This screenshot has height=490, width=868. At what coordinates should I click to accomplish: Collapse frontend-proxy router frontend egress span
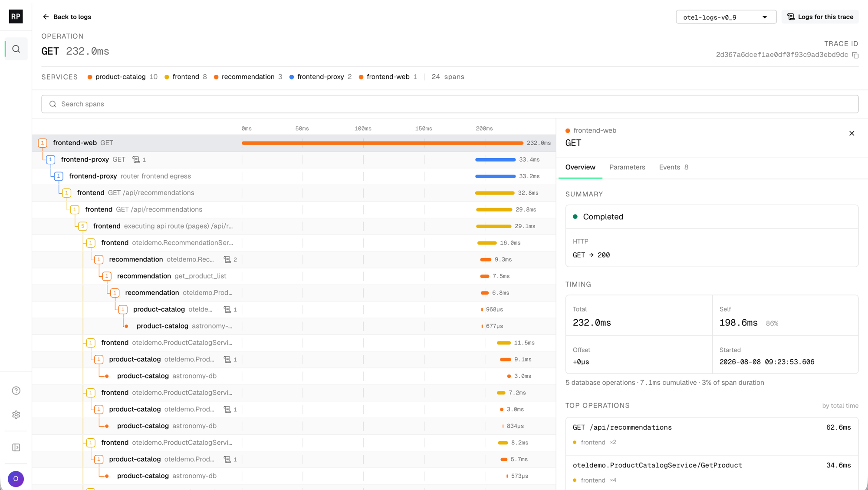pos(59,176)
